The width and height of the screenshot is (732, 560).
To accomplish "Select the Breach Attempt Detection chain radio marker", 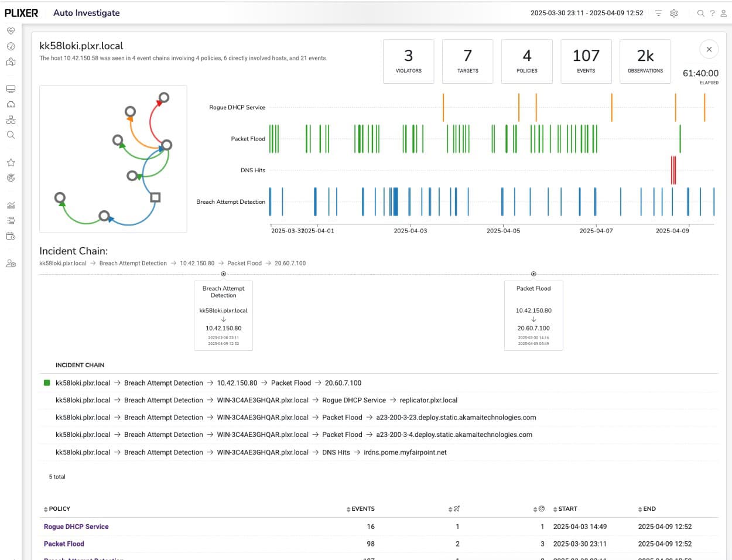I will point(223,274).
